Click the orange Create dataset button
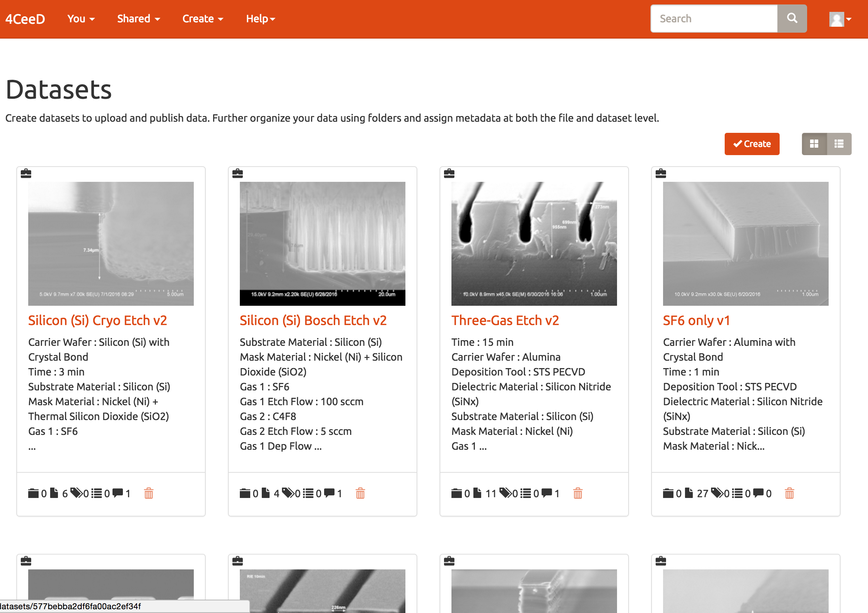 pyautogui.click(x=752, y=144)
